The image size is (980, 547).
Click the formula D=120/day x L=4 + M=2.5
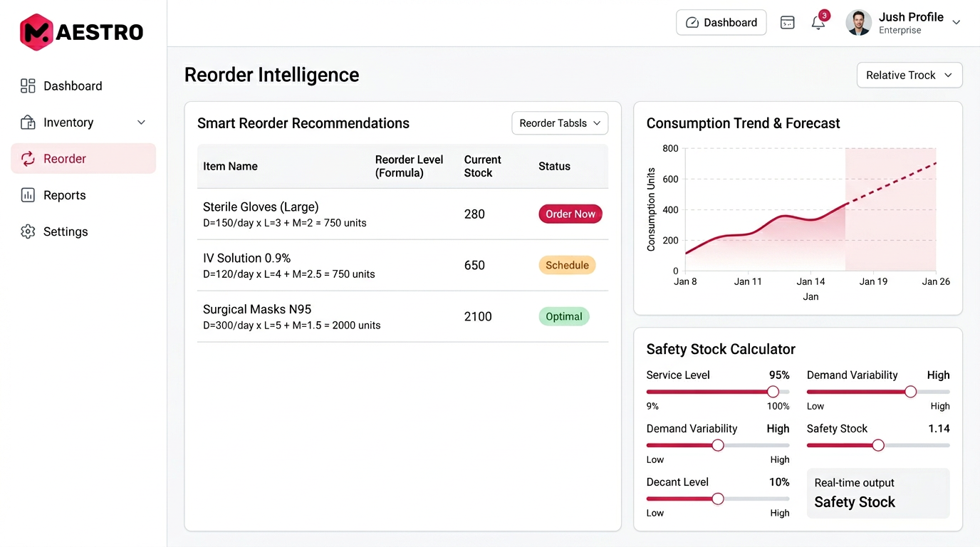[289, 274]
